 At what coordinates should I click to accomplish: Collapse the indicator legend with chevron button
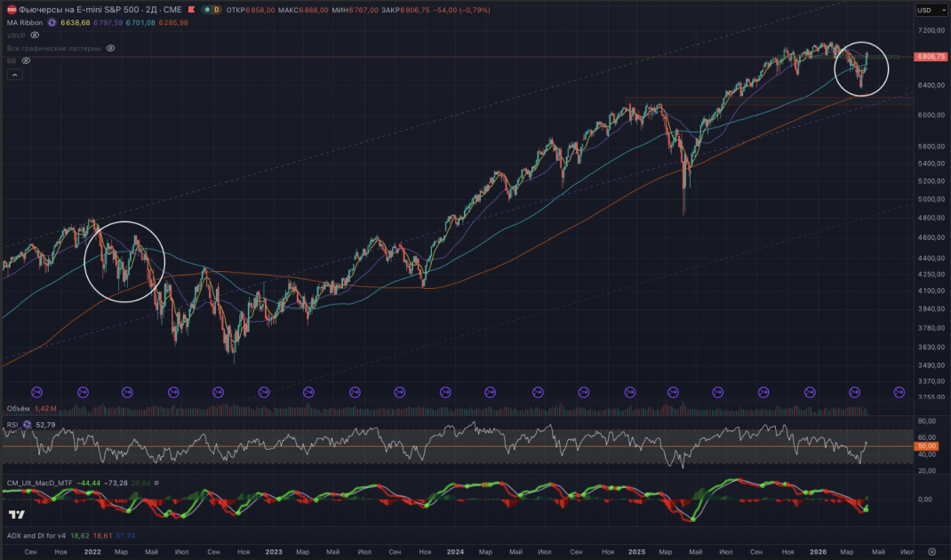point(14,75)
